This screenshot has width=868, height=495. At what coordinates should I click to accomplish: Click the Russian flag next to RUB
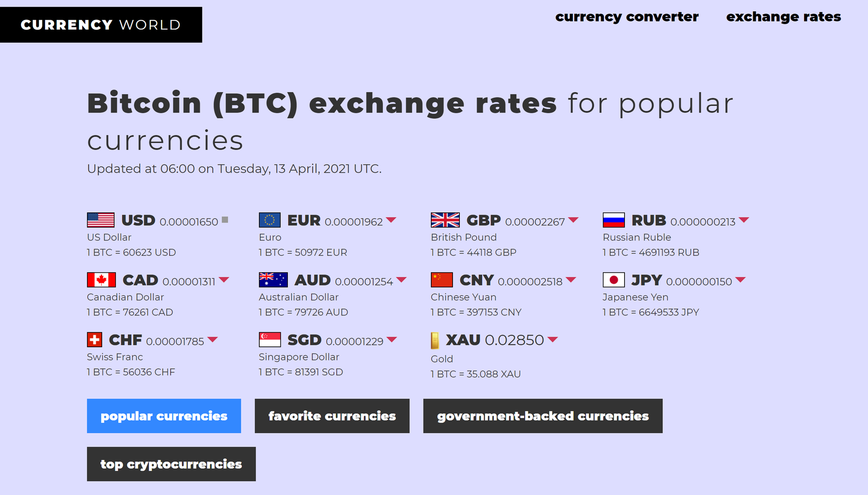[614, 220]
